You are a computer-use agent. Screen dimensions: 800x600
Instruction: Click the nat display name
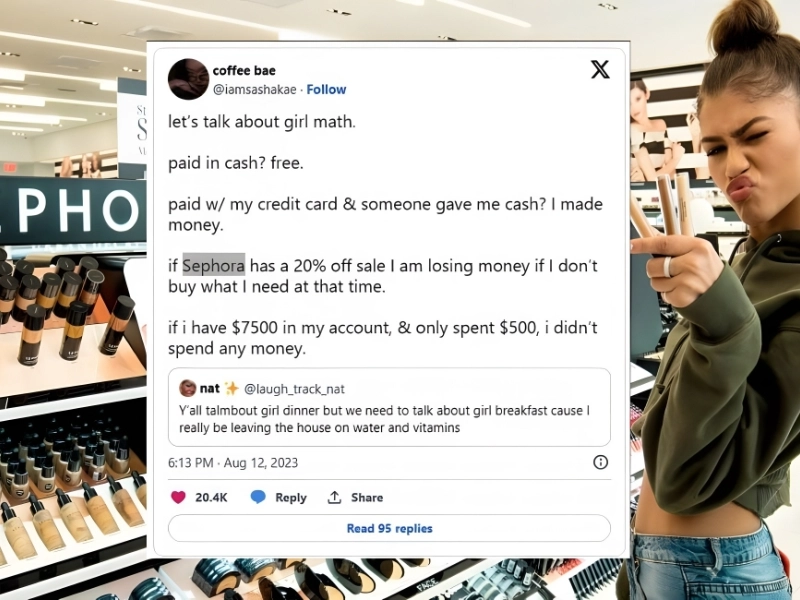(210, 389)
